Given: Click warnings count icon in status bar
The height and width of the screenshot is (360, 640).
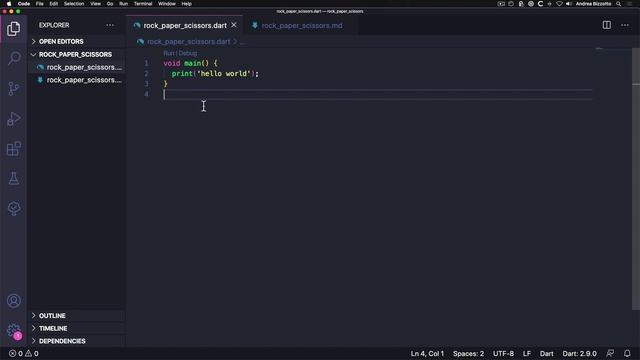Looking at the screenshot, I should 28,353.
